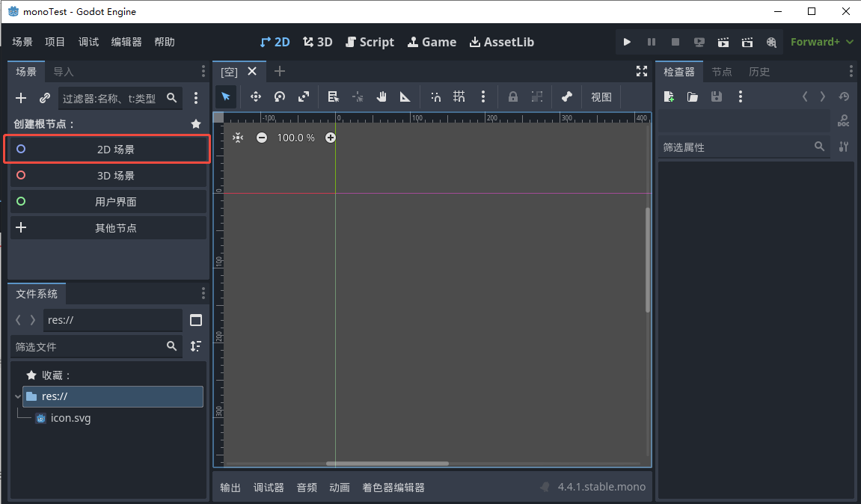861x504 pixels.
Task: Open the 视图 view menu
Action: pyautogui.click(x=601, y=97)
